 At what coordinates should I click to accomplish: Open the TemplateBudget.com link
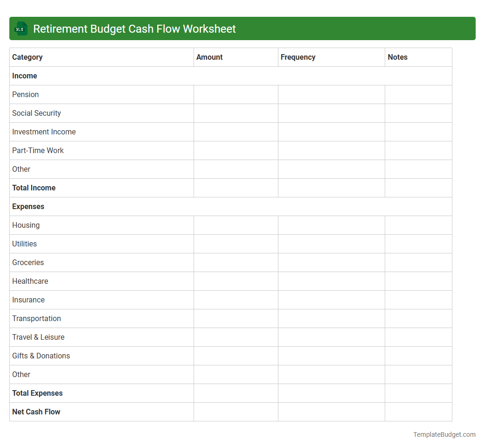[443, 434]
